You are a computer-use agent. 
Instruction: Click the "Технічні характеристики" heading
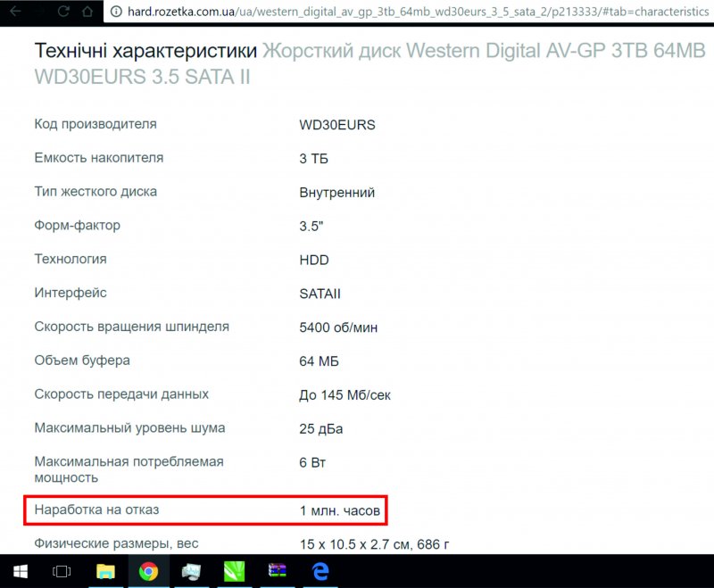(145, 50)
